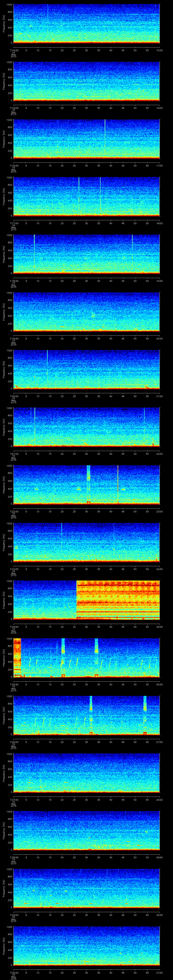Click the 18:00 end time label
The height and width of the screenshot is (980, 173).
point(160,223)
